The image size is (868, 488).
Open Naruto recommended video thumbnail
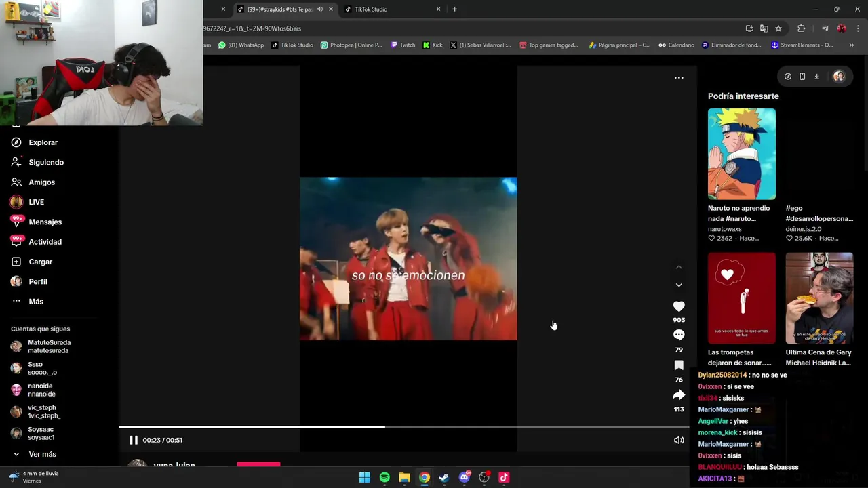tap(742, 154)
